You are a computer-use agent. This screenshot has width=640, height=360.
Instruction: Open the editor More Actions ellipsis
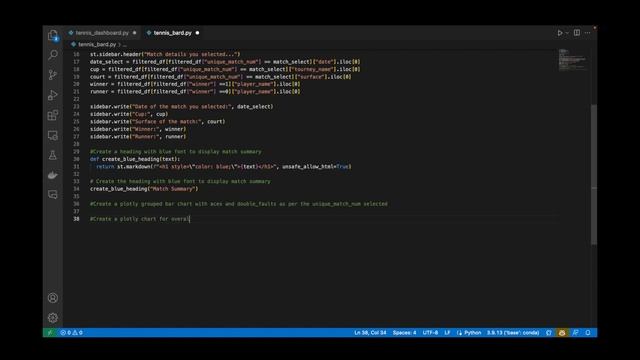pos(587,33)
